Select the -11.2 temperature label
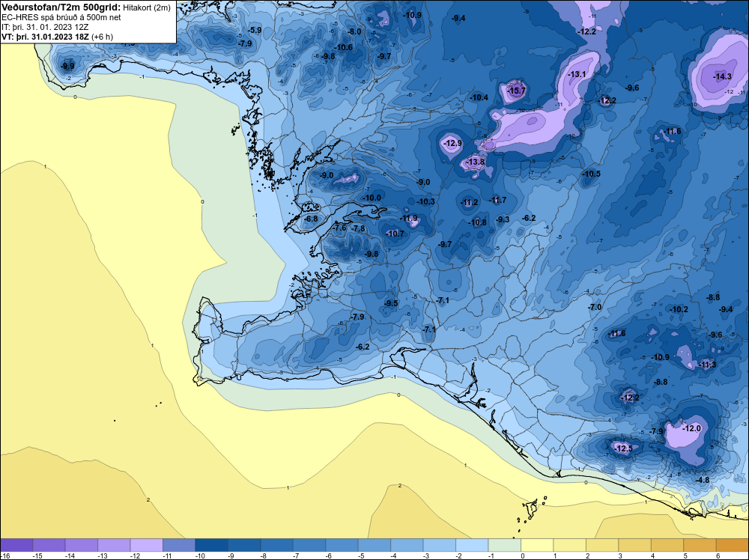This screenshot has width=749, height=560. click(469, 202)
